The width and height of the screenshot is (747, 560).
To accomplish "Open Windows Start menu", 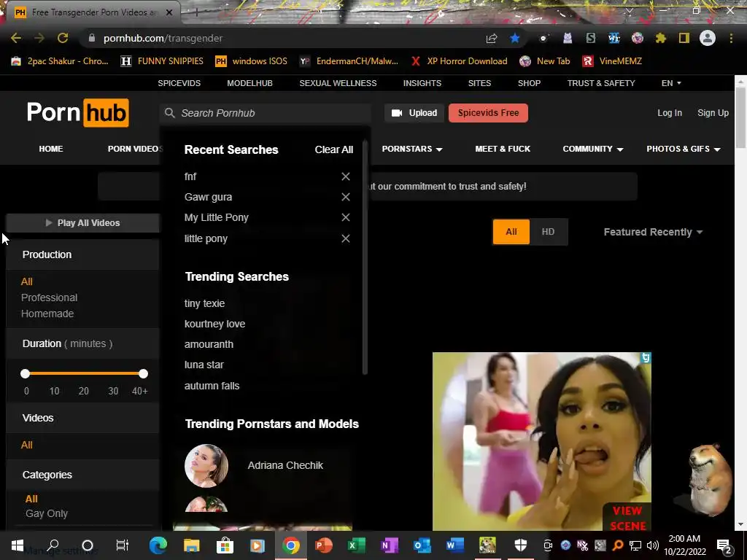I will point(18,545).
